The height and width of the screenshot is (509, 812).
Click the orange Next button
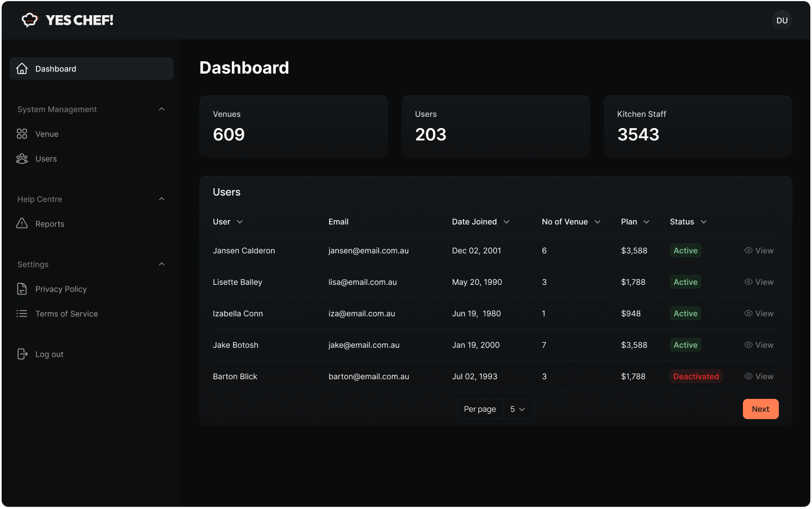761,409
